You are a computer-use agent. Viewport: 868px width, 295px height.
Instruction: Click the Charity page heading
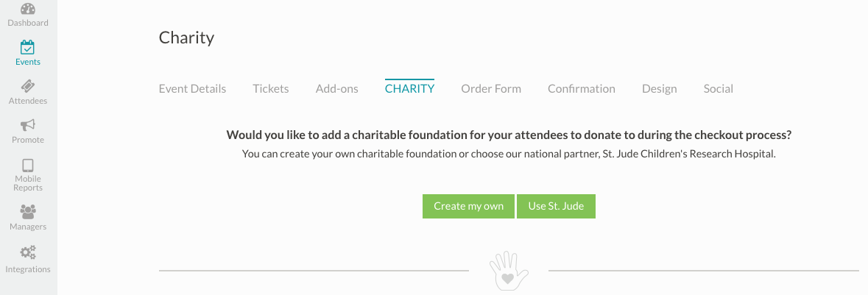point(186,38)
